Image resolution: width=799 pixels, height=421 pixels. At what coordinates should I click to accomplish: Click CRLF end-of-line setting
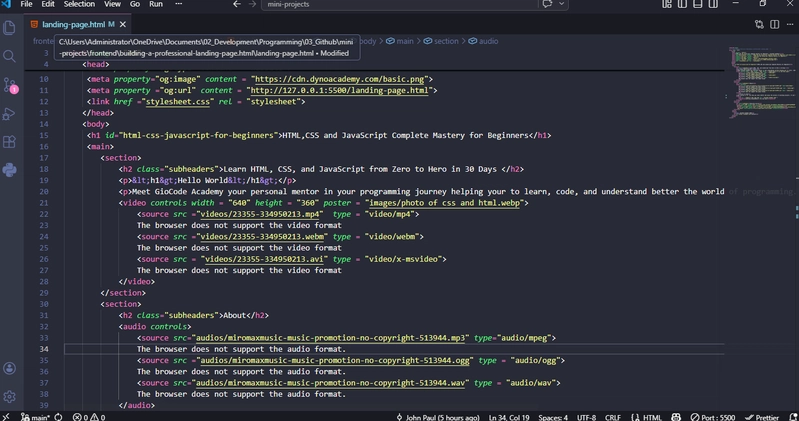point(612,417)
